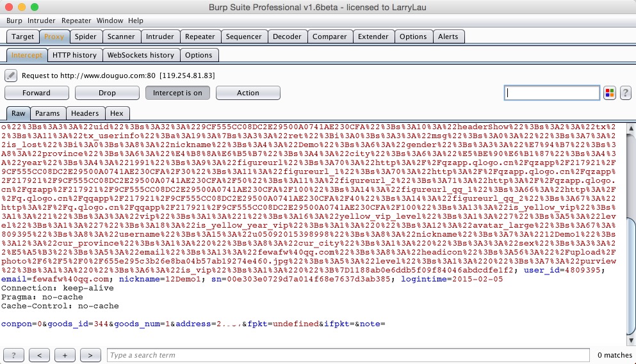Image resolution: width=636 pixels, height=364 pixels.
Task: Click the fpkt=undefined parameter in body
Action: coord(283,324)
